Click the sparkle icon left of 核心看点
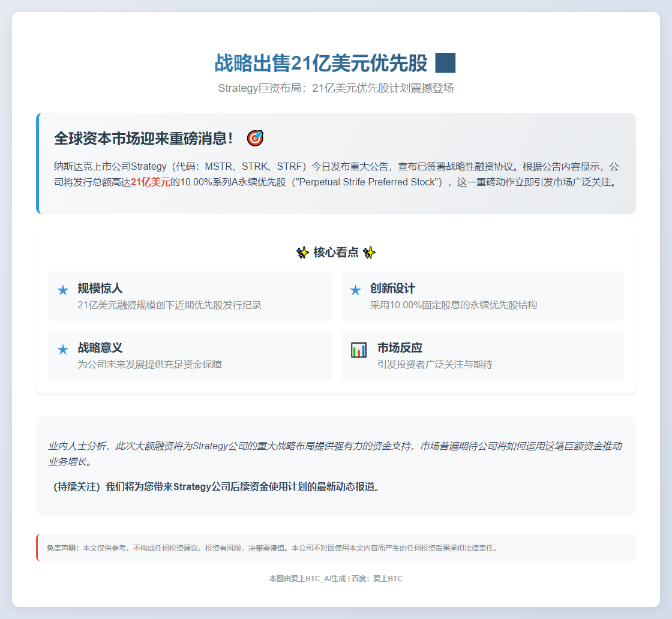The height and width of the screenshot is (619, 672). tap(302, 253)
